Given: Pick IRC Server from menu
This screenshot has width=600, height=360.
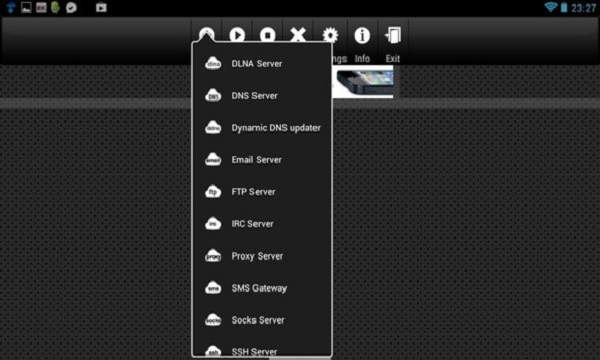Looking at the screenshot, I should pyautogui.click(x=262, y=224).
